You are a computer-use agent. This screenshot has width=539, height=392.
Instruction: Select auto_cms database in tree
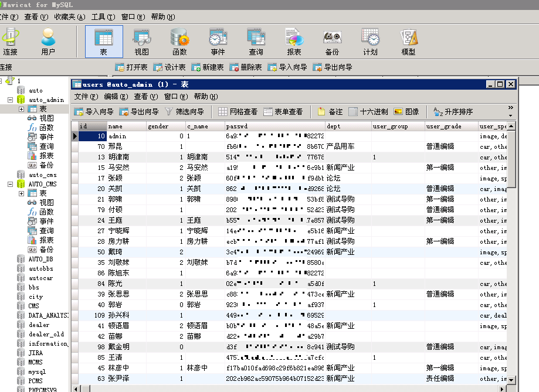point(43,175)
